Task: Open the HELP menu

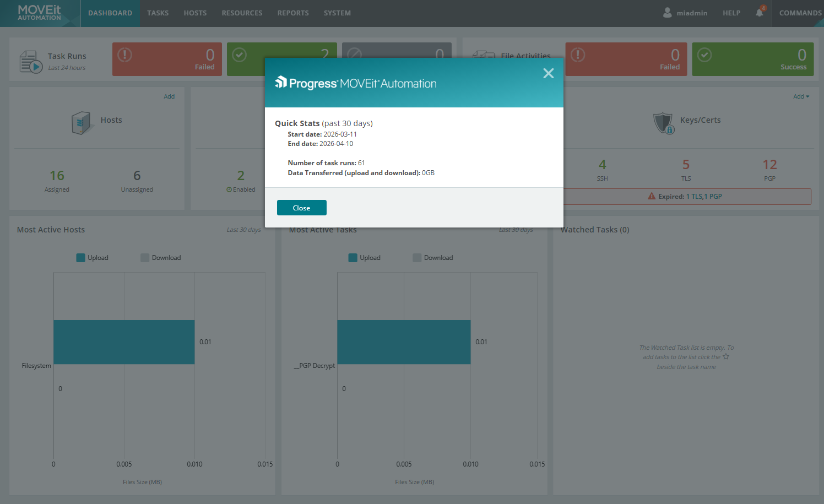Action: (x=731, y=13)
